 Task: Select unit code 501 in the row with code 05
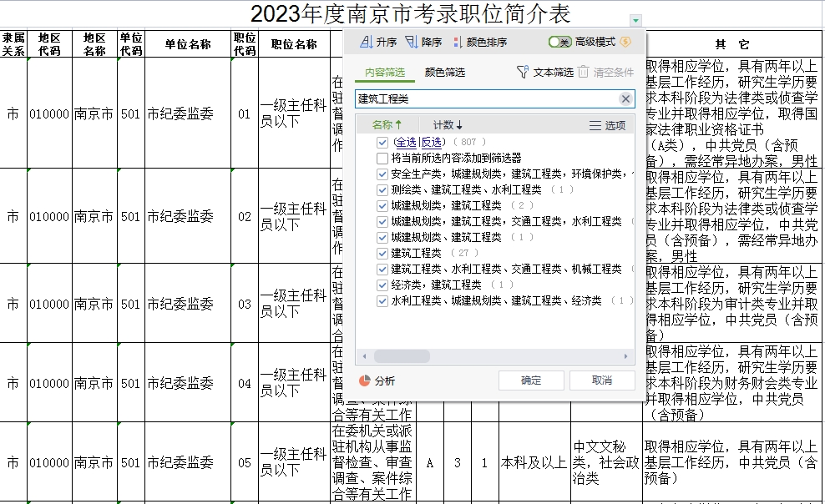click(x=131, y=462)
